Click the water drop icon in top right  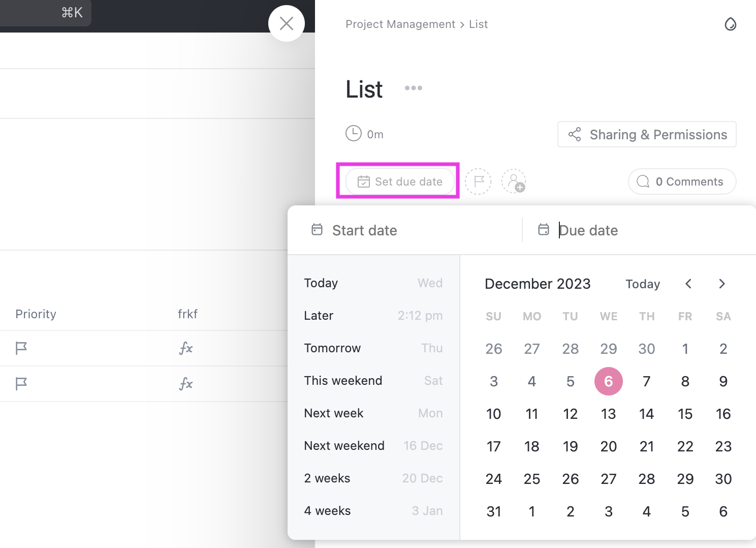[x=731, y=24]
